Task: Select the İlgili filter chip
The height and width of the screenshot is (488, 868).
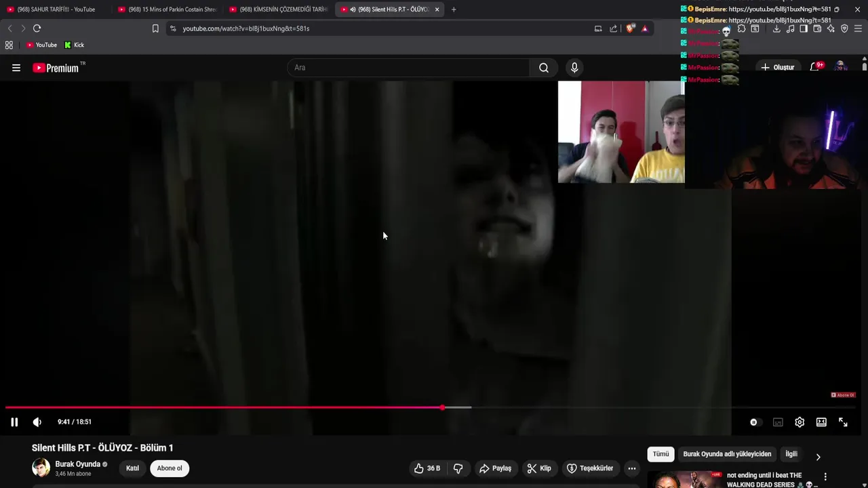Action: click(791, 454)
